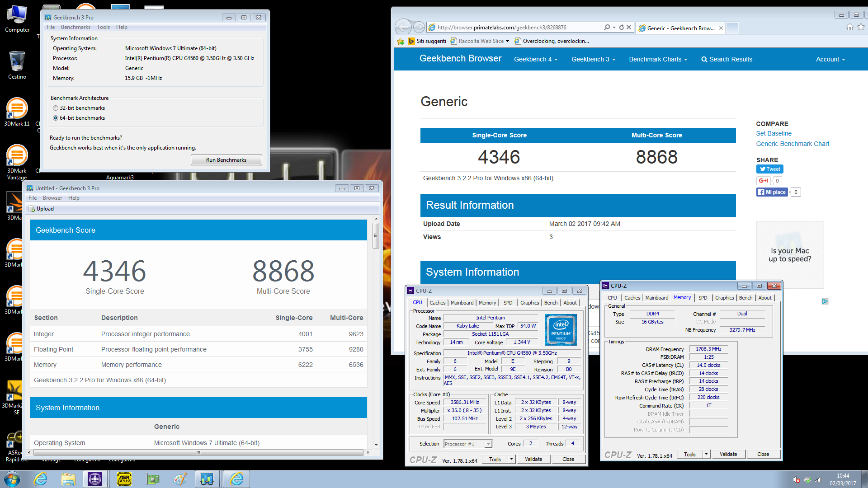
Task: Switch to Mainboard tab in left CPU-Z
Action: 462,303
